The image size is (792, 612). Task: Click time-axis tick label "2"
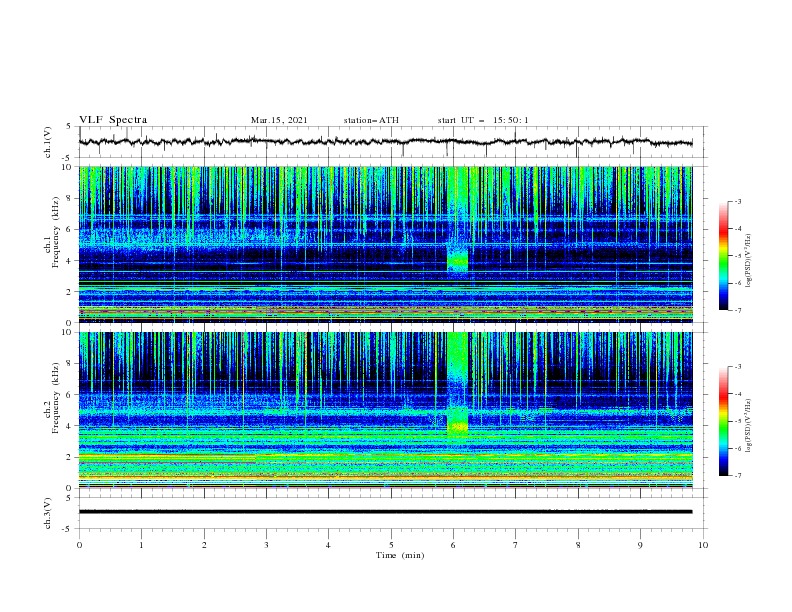pos(204,545)
